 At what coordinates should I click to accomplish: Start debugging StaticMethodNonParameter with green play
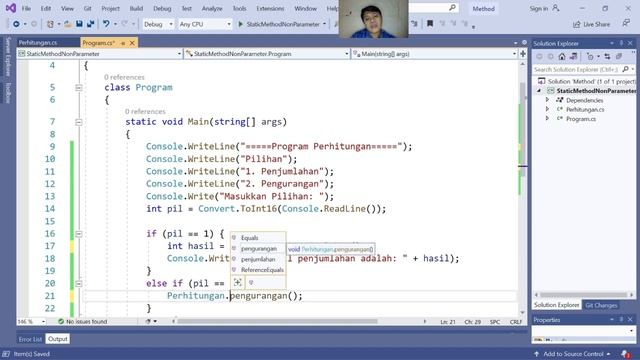pos(240,24)
